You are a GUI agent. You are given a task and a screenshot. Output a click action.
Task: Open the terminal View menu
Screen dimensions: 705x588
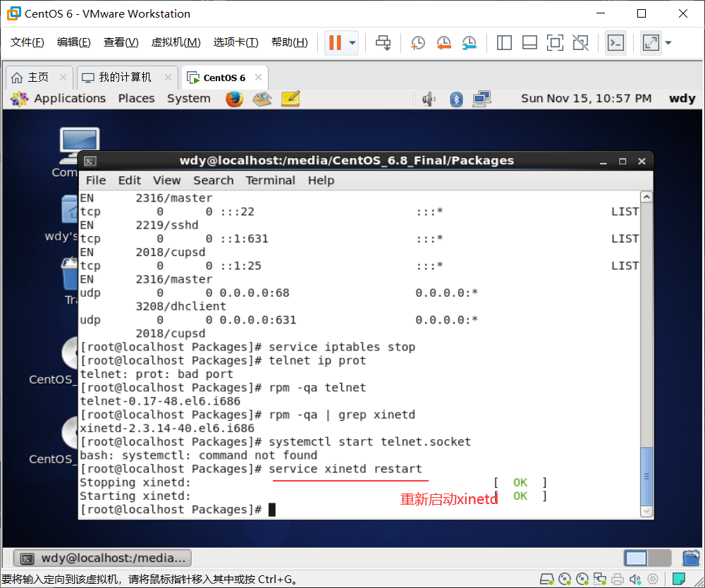tap(167, 180)
